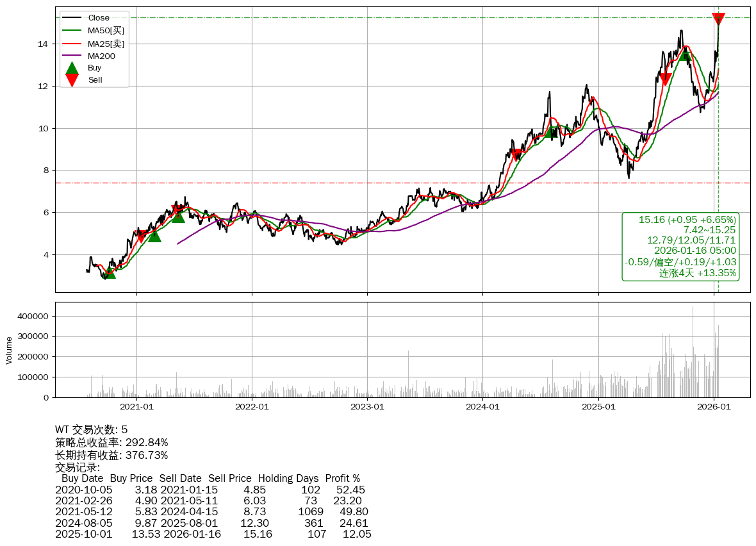
Task: Select the red Sell marker near 8.73 in 2024
Action: [x=516, y=154]
